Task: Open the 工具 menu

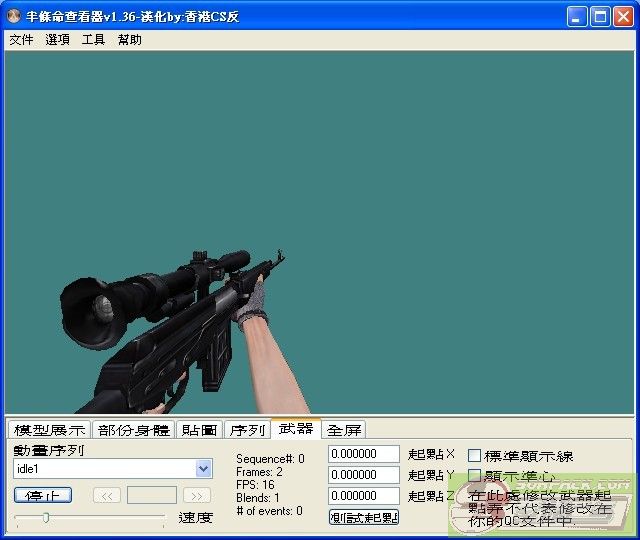Action: click(93, 40)
